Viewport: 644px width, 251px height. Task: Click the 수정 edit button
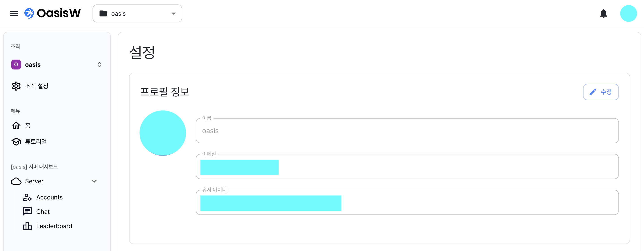pyautogui.click(x=601, y=92)
